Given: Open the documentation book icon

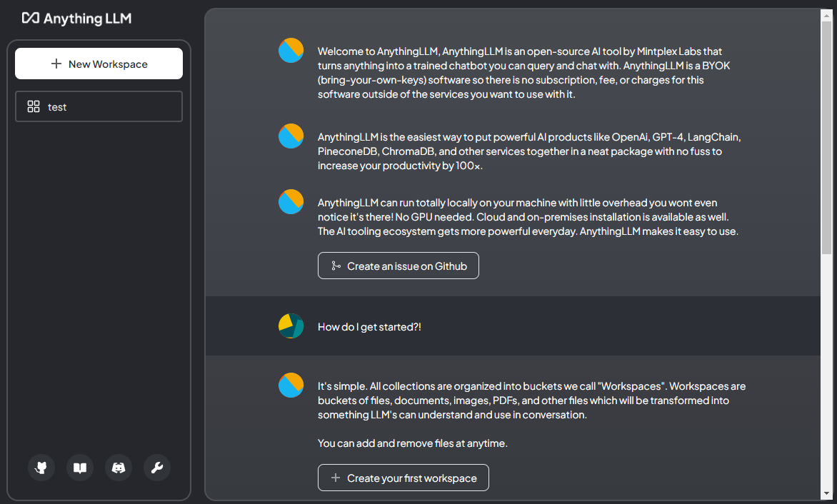Looking at the screenshot, I should (x=79, y=468).
